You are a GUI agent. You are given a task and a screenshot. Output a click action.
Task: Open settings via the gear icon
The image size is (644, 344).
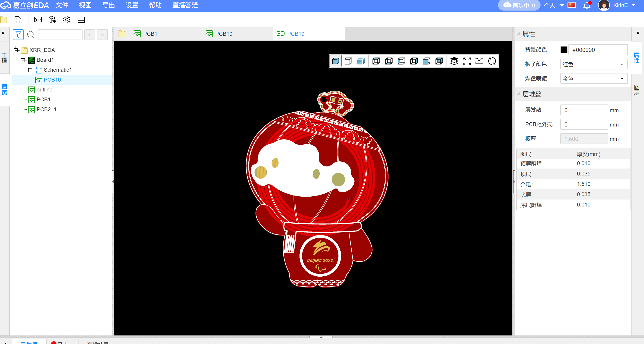click(67, 20)
